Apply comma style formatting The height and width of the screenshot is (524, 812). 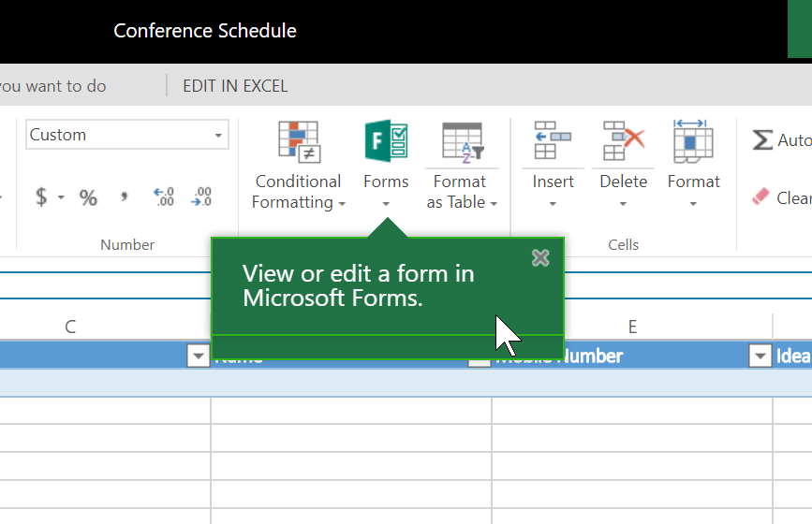tap(124, 196)
